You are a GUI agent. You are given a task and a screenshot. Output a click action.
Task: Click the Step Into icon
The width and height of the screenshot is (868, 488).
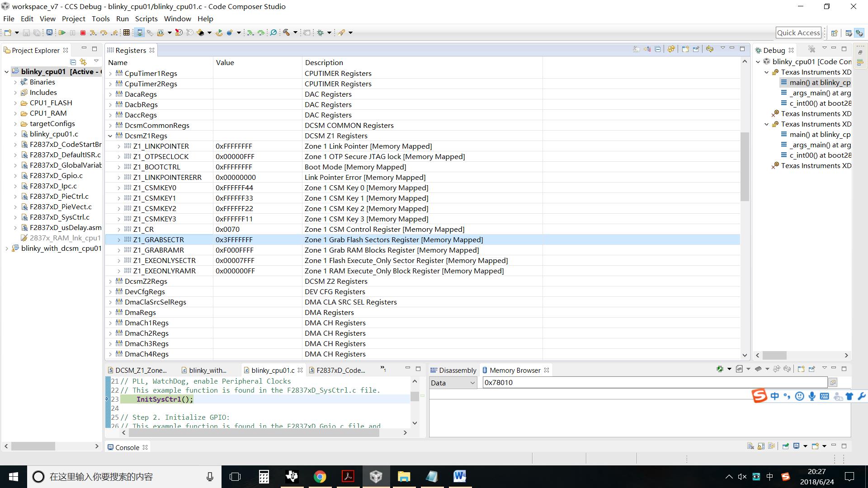[x=93, y=33]
